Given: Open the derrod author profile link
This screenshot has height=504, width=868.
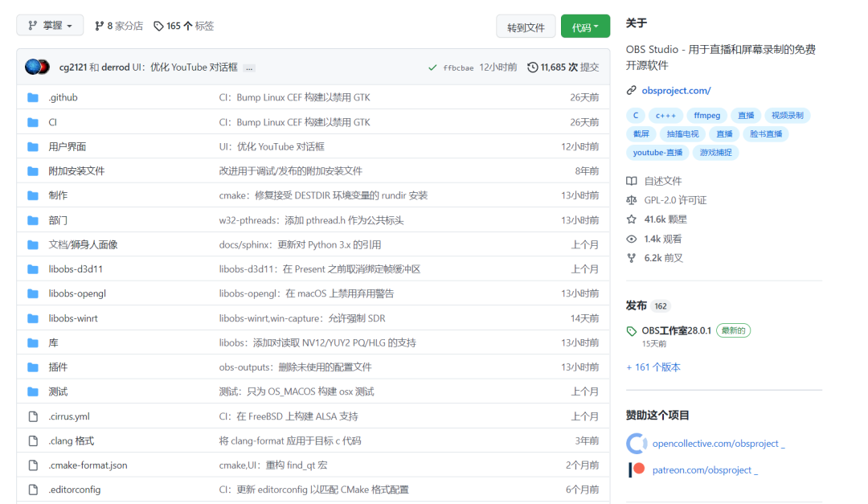Looking at the screenshot, I should click(115, 67).
